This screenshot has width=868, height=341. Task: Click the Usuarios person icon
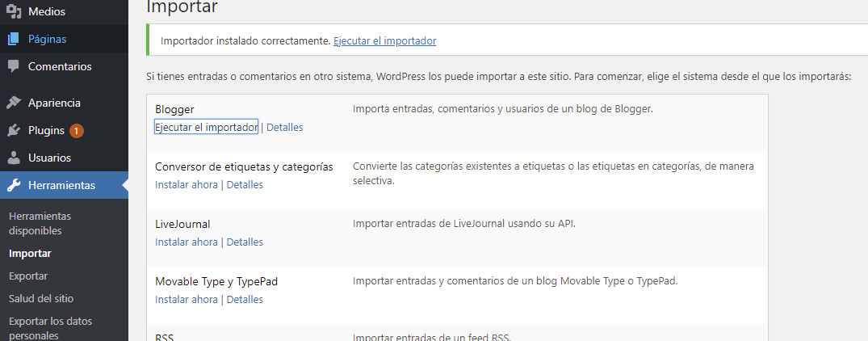[14, 158]
